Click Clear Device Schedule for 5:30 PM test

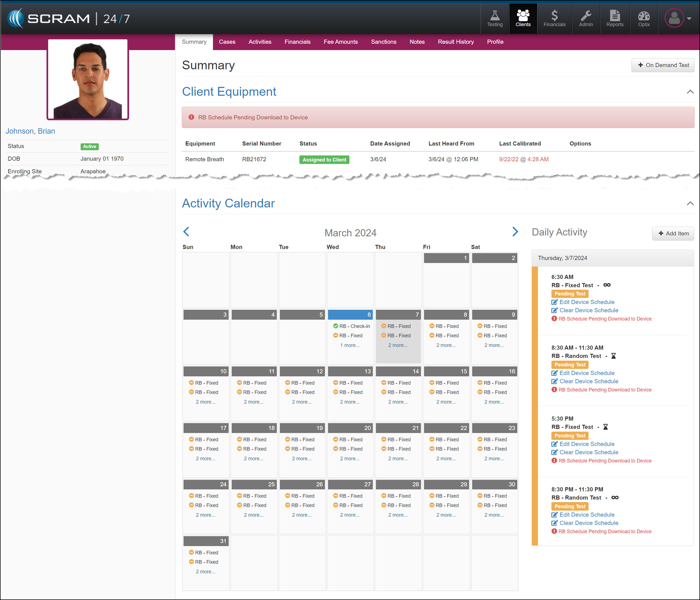589,452
